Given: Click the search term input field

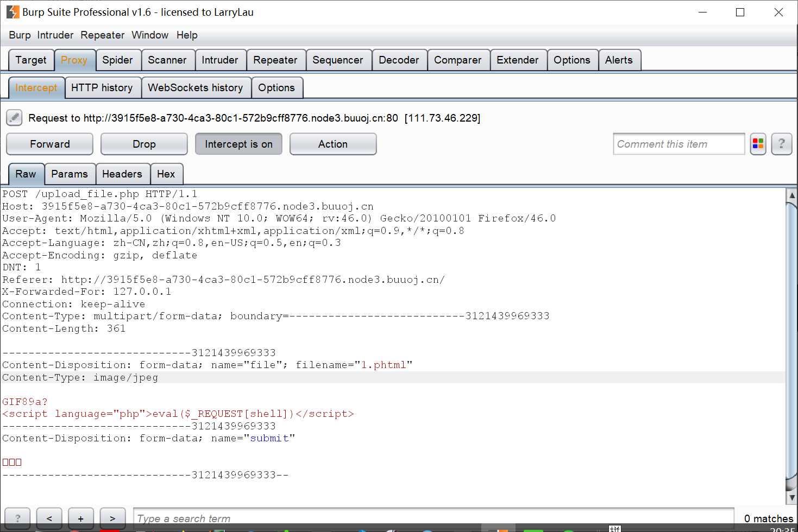Looking at the screenshot, I should coord(434,518).
